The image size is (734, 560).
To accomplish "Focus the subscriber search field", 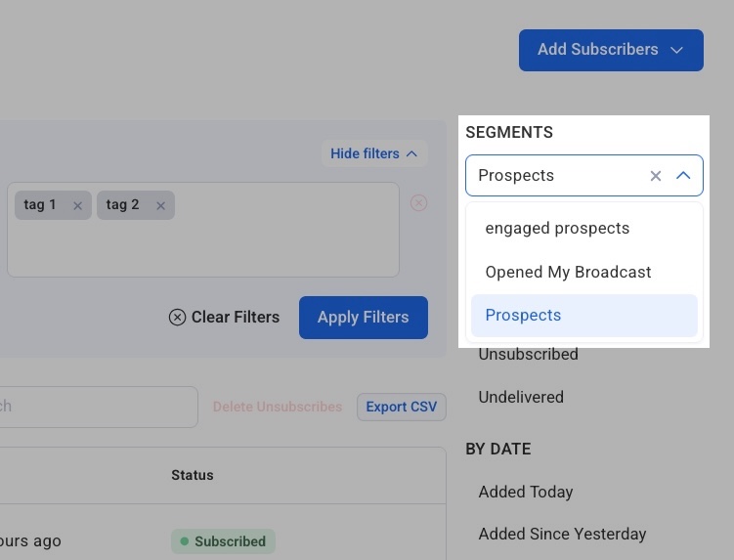I will [x=98, y=407].
